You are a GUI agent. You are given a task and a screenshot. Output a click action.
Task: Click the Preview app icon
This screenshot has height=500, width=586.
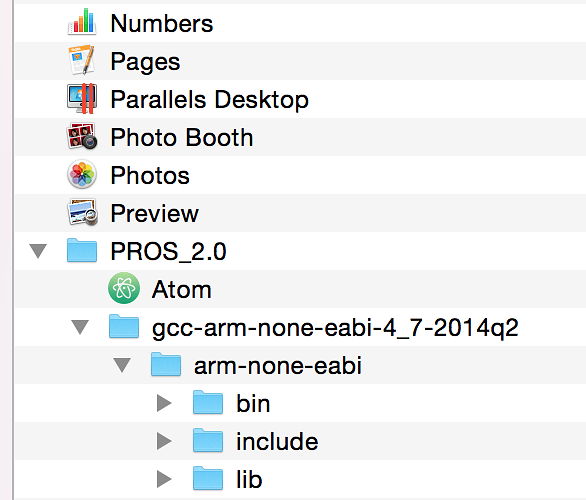coord(83,212)
